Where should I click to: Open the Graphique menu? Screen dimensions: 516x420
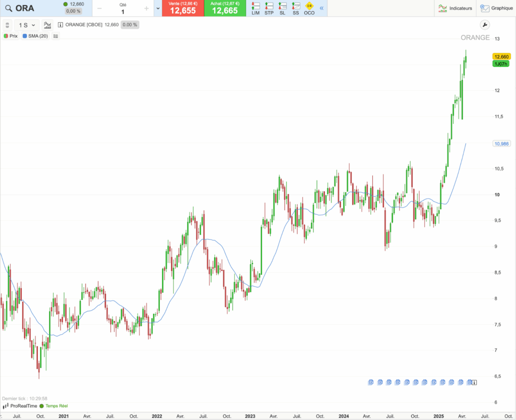496,8
